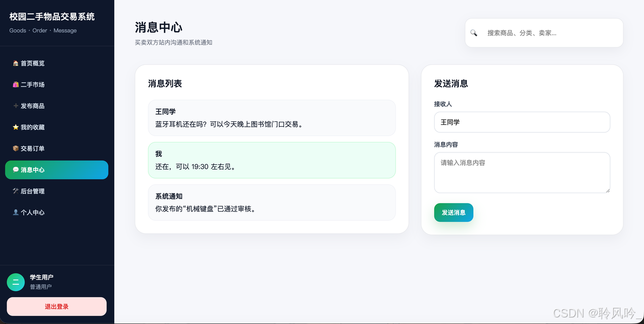Screen dimensions: 644x324
Task: Click the text 蓝牙耳机还在吗？可以今天晚上图书馆门口交易。
Action: click(229, 124)
